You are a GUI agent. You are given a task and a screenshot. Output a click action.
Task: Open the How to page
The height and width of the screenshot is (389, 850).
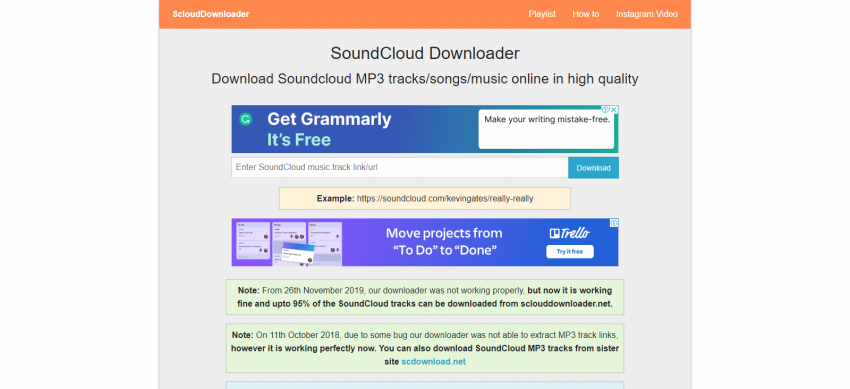coord(585,14)
